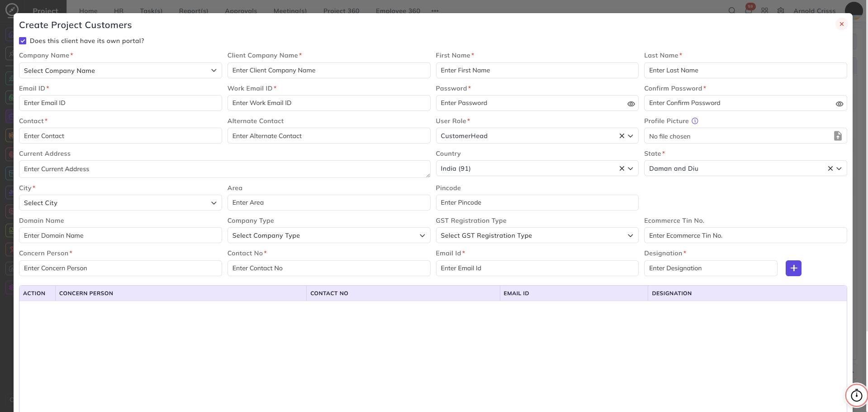The image size is (868, 412).
Task: Toggle 'Does this client have its own portal' checkbox
Action: point(23,41)
